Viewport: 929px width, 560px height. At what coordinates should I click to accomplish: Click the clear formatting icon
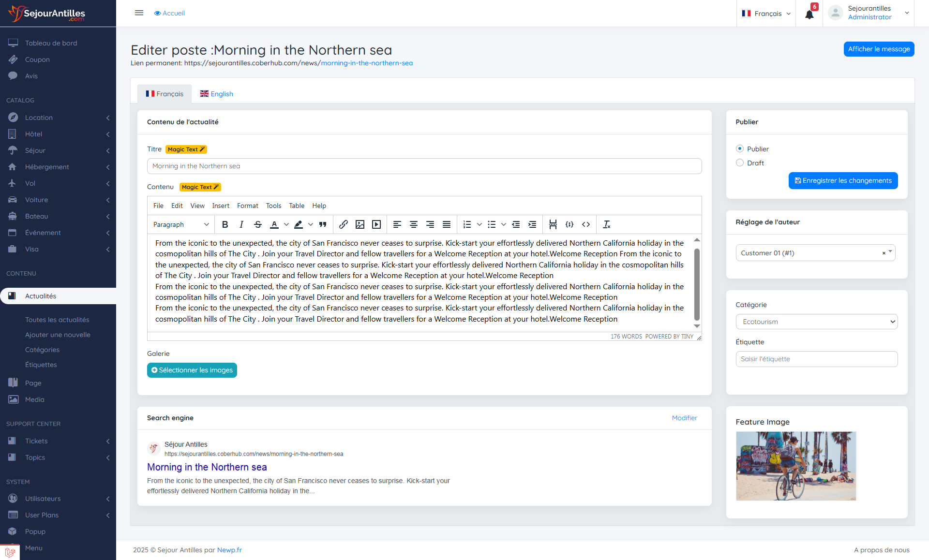point(606,224)
